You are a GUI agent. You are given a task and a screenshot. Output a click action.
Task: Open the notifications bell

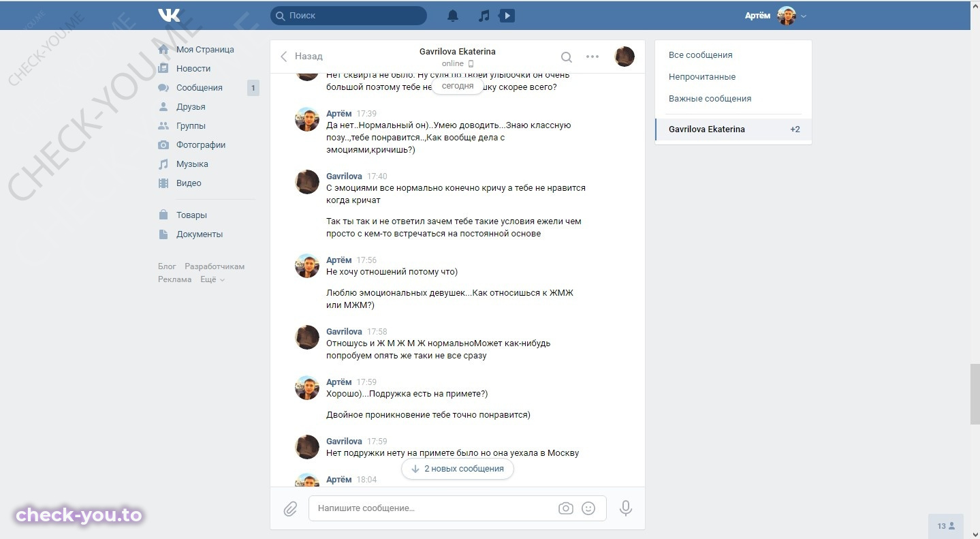pos(453,16)
